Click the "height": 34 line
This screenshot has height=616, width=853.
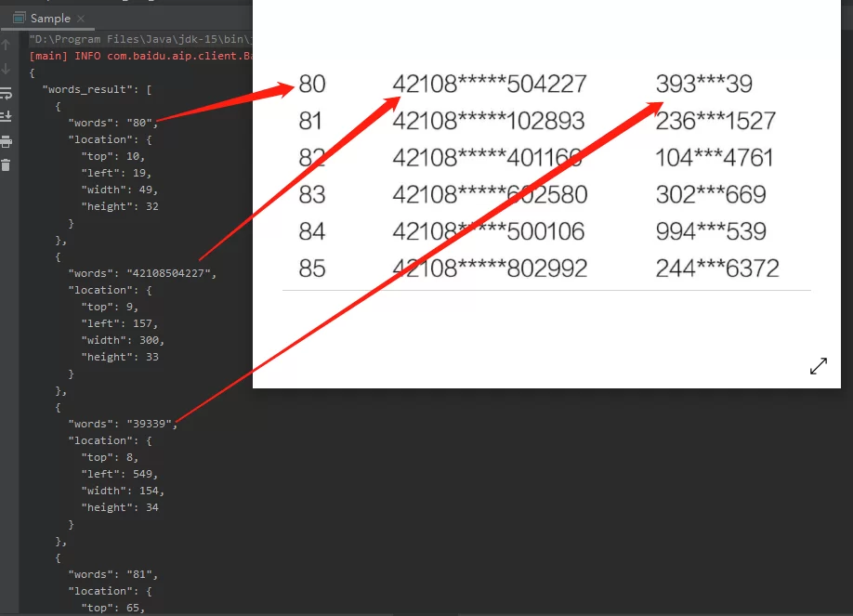[x=120, y=507]
